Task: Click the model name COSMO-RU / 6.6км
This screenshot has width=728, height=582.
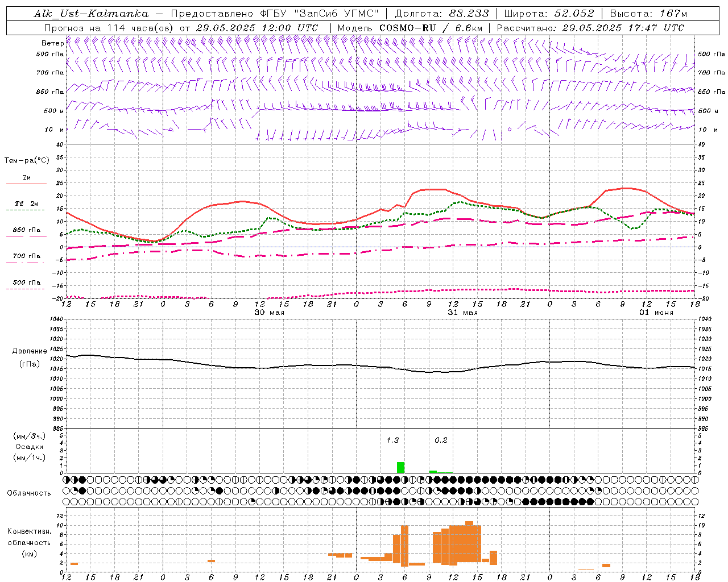Action: [x=431, y=28]
